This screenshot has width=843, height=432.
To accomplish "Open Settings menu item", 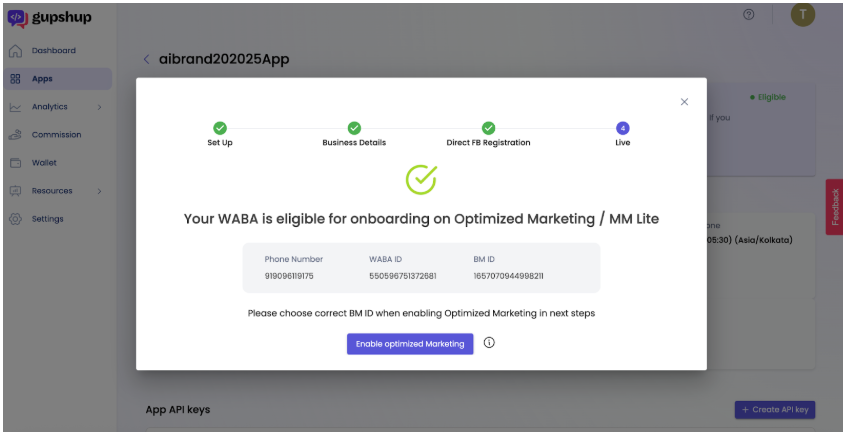I will click(58, 219).
